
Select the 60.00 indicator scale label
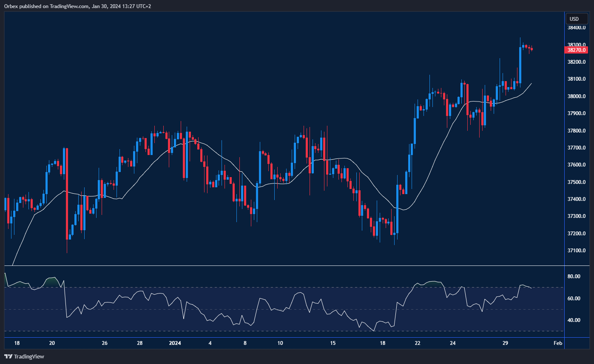point(574,299)
